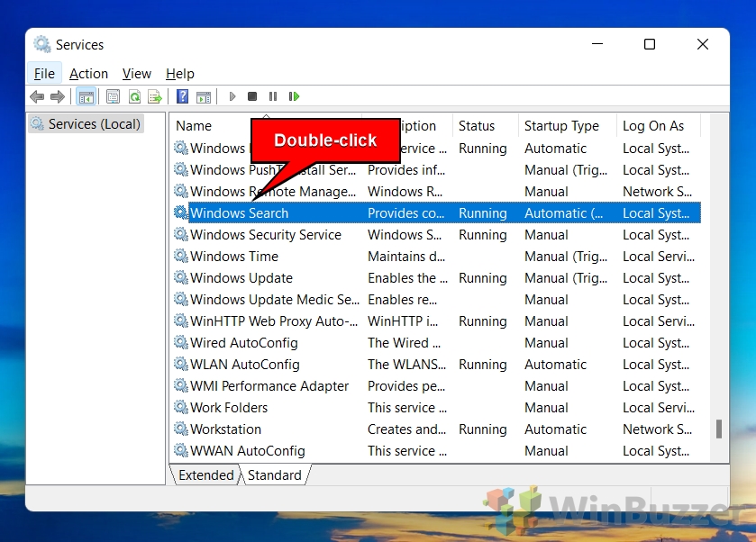Click the Forward arrow in the toolbar
This screenshot has height=542, width=756.
[x=58, y=96]
